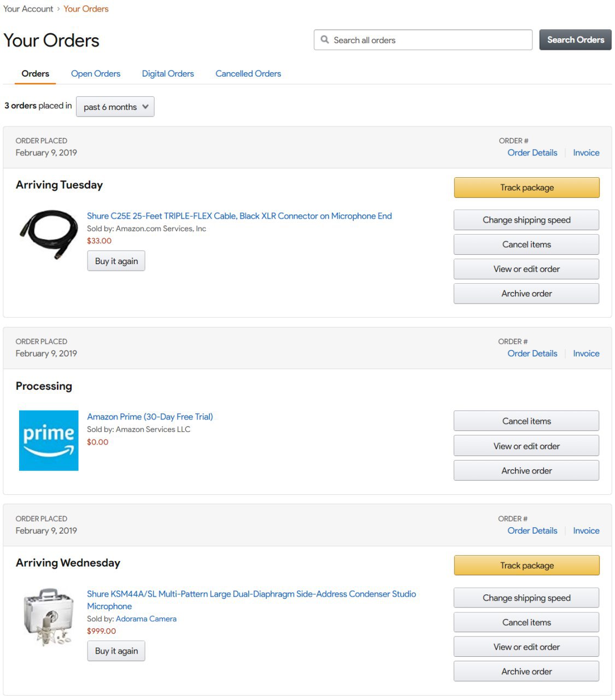615x700 pixels.
Task: Type in the Search all orders field
Action: click(x=426, y=40)
